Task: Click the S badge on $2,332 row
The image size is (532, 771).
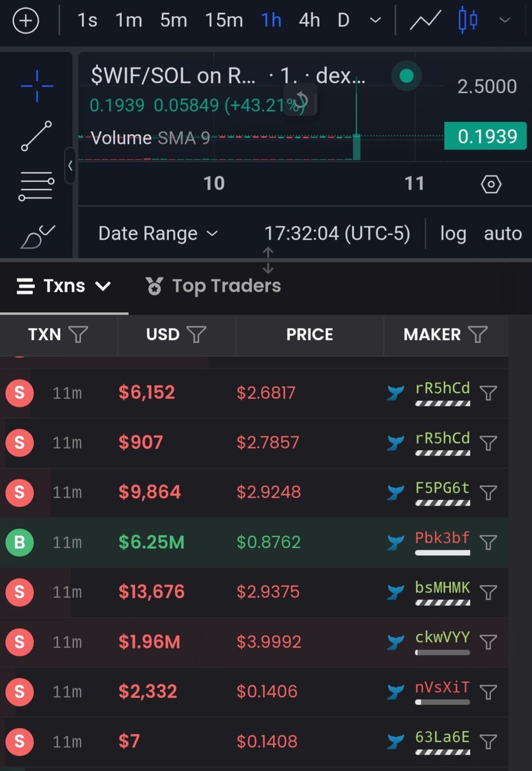Action: 19,692
